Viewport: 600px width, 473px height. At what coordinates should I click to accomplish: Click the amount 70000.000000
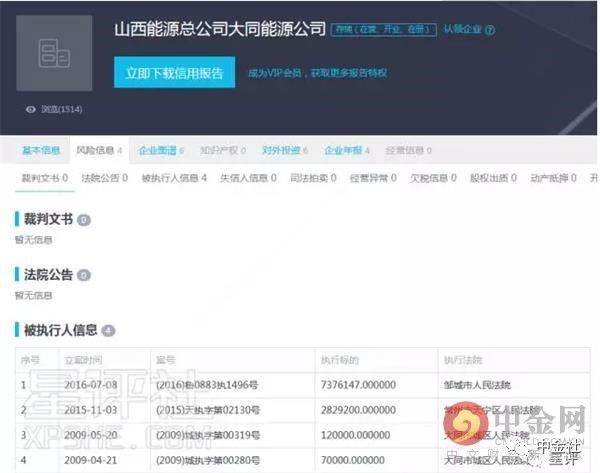point(353,460)
